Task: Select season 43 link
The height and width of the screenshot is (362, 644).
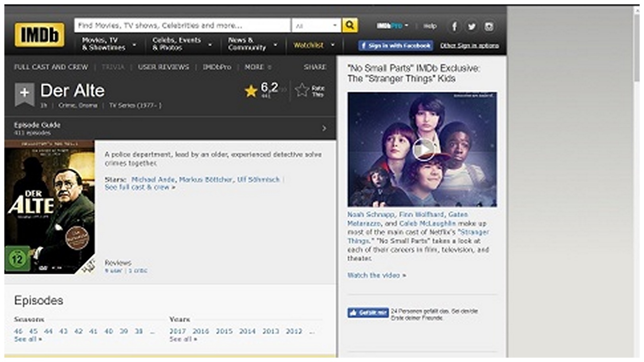Action: (x=64, y=331)
